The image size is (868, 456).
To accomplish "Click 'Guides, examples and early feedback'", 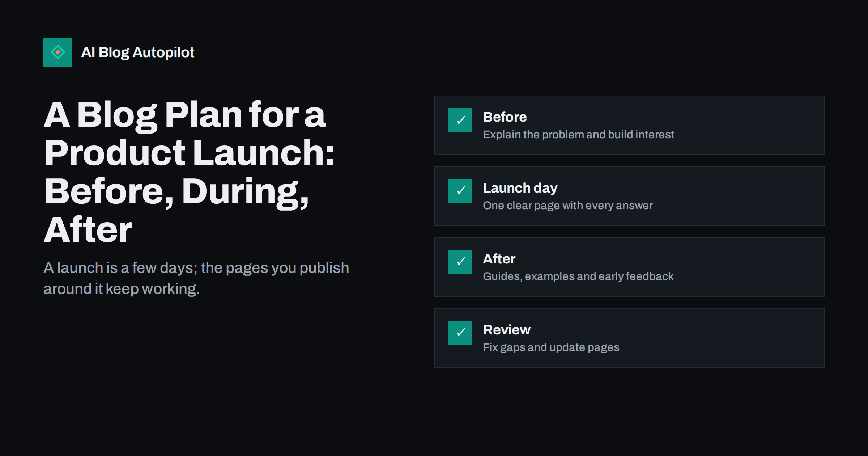I will [578, 276].
